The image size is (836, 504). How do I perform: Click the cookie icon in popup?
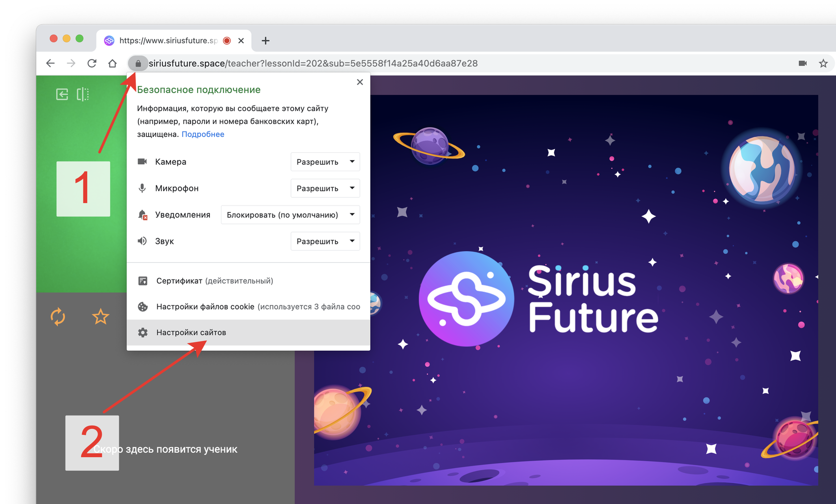143,306
